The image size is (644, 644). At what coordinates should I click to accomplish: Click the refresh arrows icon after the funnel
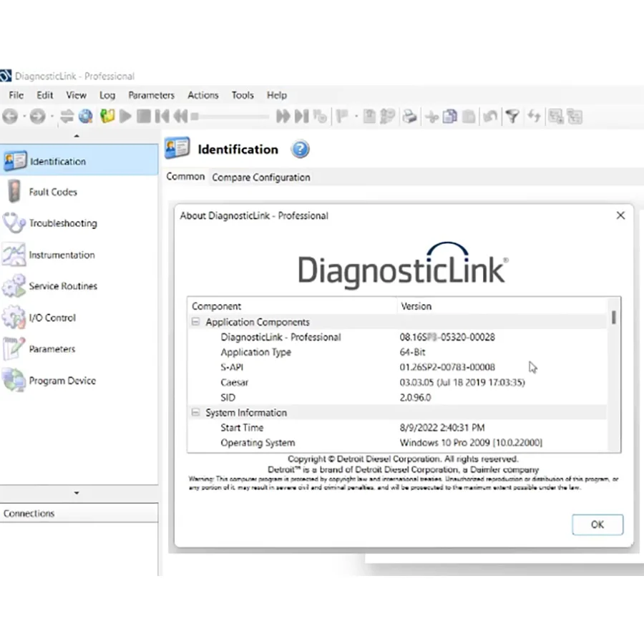click(534, 117)
